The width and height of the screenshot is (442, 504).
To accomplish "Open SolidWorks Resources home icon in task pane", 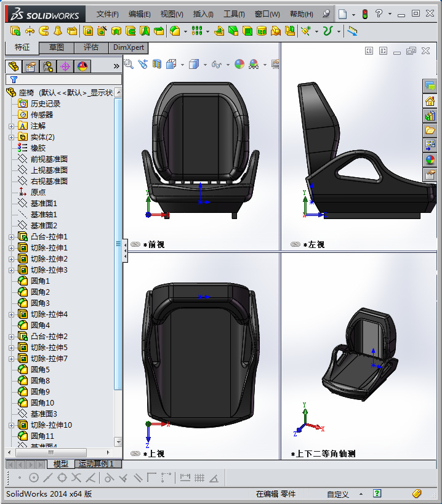I will point(430,102).
